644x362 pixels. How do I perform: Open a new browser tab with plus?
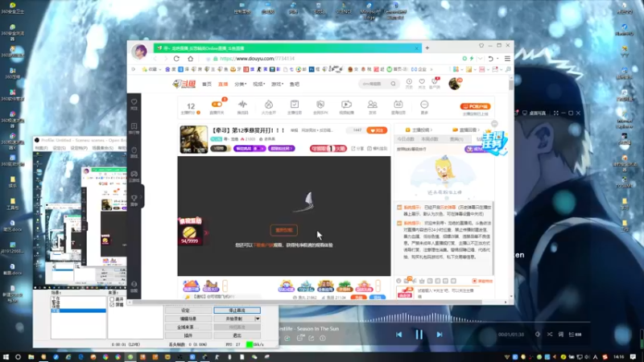point(427,48)
